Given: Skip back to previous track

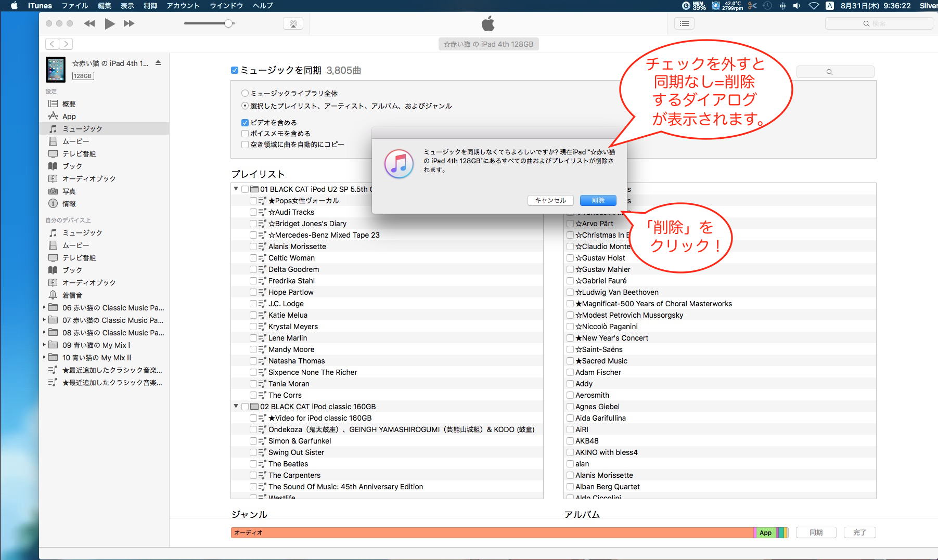Looking at the screenshot, I should [x=89, y=23].
